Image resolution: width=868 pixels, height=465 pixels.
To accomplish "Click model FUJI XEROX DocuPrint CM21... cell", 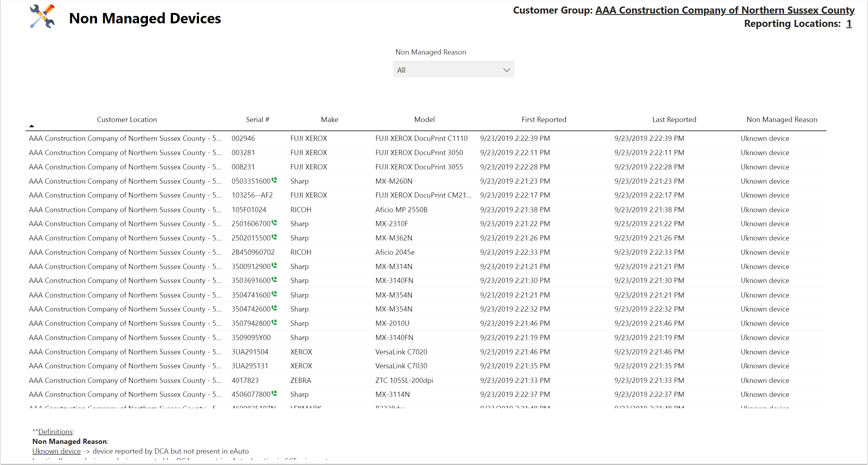I will [423, 195].
